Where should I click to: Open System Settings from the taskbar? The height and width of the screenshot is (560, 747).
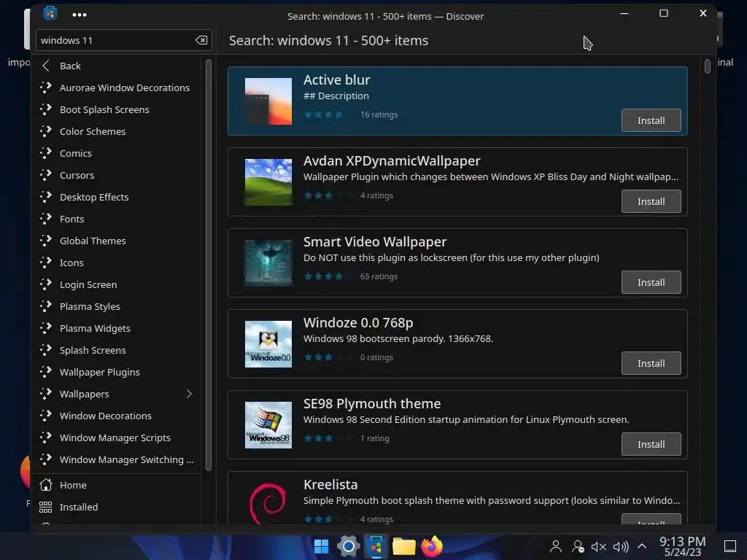click(x=348, y=547)
